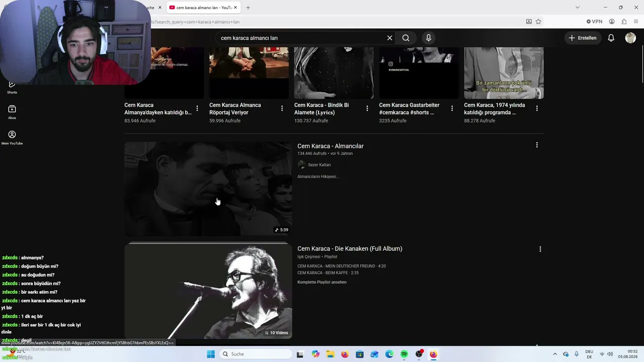Open options menu for Almanca Röportaj Veriyor short
The height and width of the screenshot is (362, 644).
click(x=282, y=108)
